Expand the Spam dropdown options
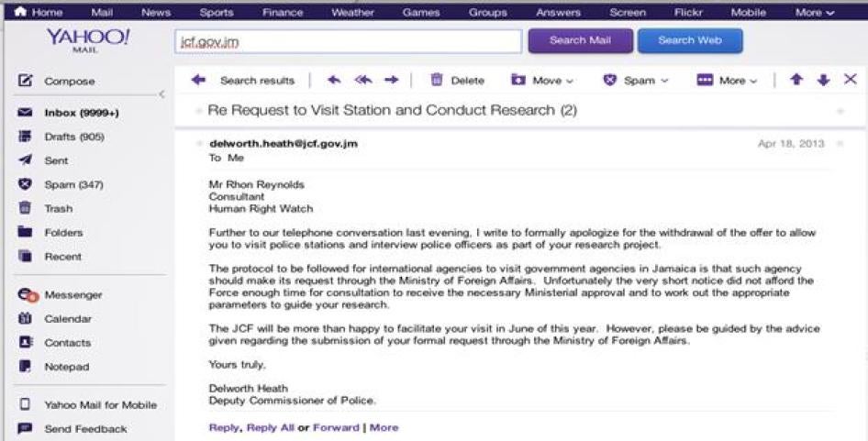This screenshot has width=868, height=441. pyautogui.click(x=636, y=81)
